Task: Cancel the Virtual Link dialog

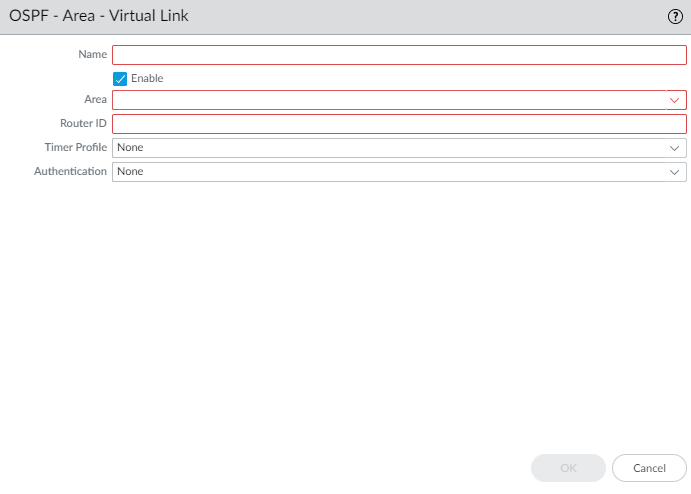Action: [649, 468]
